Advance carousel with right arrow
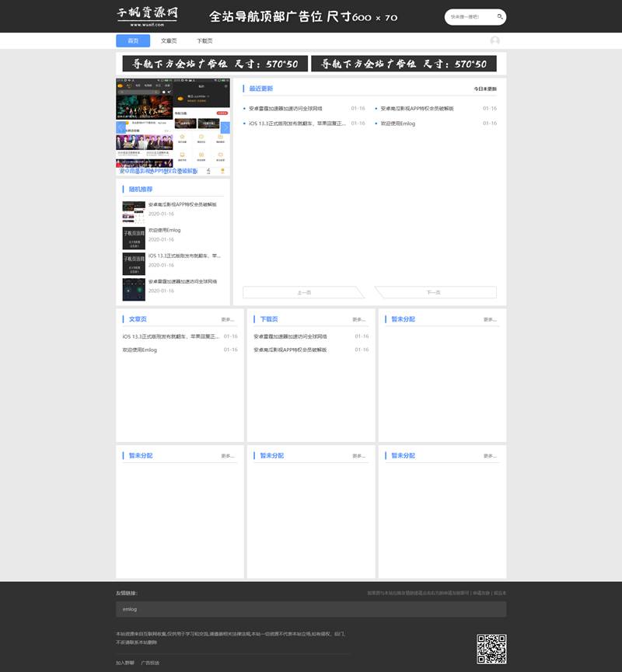 pyautogui.click(x=225, y=127)
